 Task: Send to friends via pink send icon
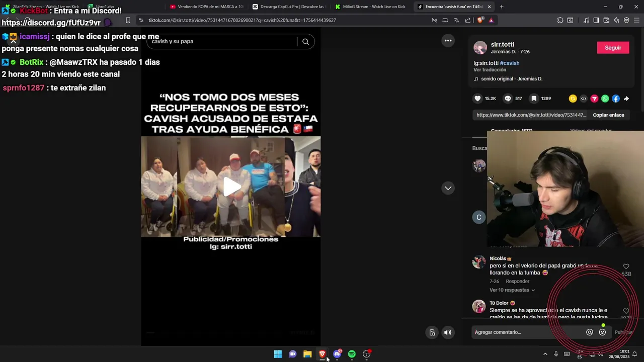coord(594,99)
